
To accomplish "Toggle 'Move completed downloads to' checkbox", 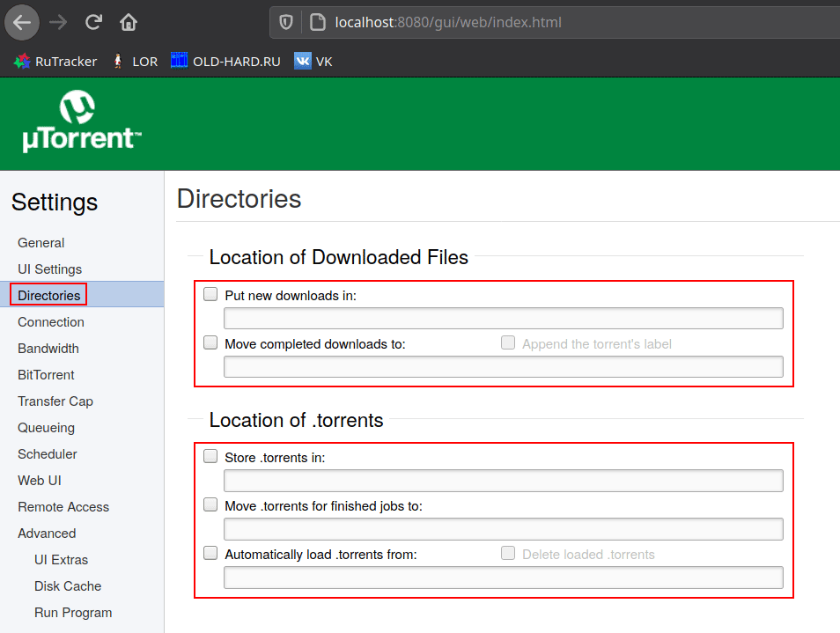I will 210,343.
